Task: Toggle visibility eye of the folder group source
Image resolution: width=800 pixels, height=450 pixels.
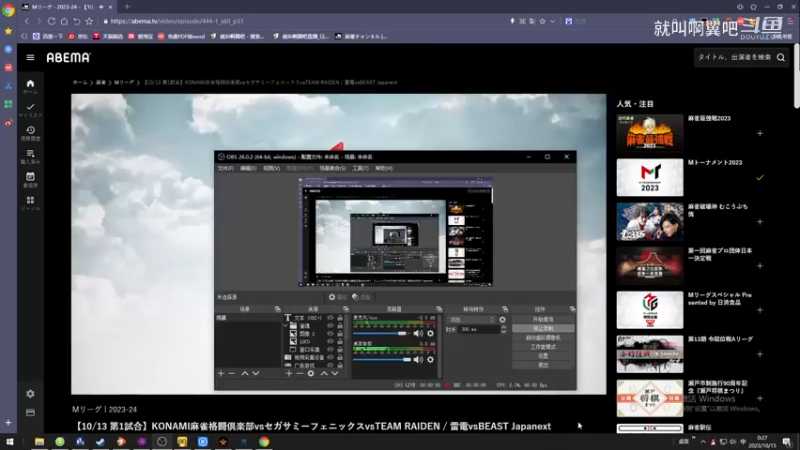Action: pos(330,326)
